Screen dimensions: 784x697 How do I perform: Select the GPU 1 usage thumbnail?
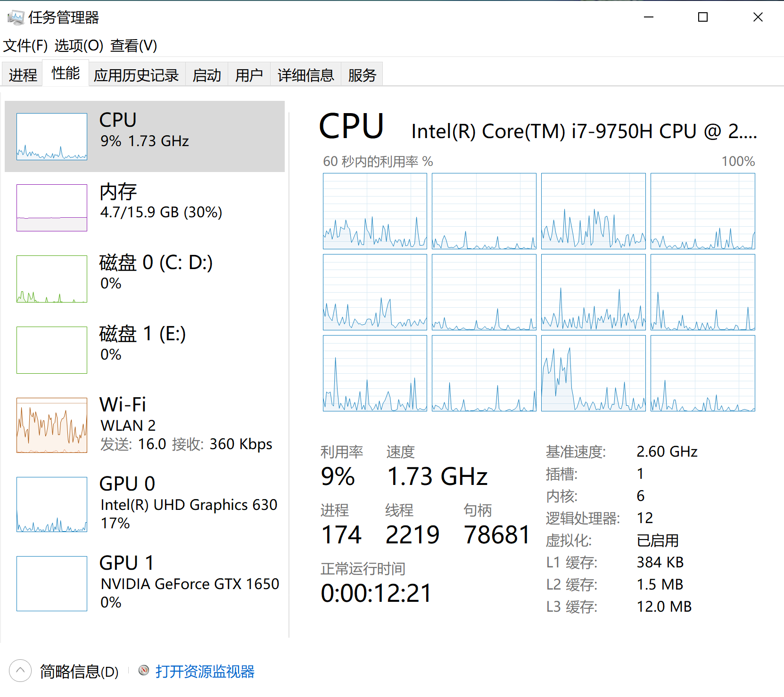(x=52, y=583)
